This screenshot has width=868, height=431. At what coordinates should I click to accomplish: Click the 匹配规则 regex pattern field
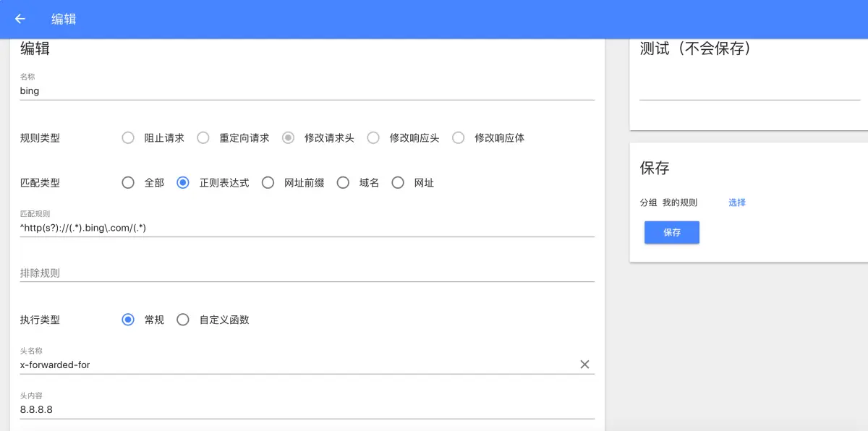[289, 227]
